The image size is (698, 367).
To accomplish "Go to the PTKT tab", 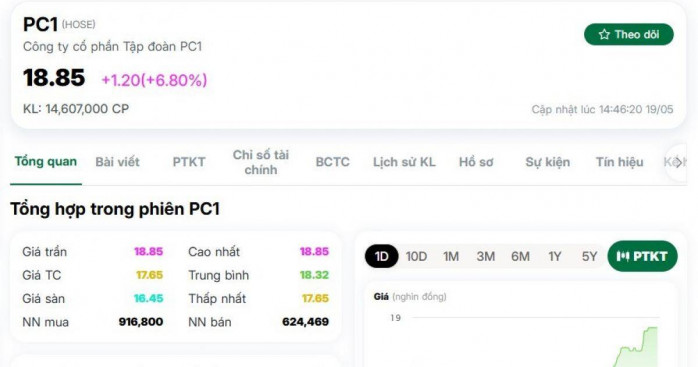I will click(189, 162).
